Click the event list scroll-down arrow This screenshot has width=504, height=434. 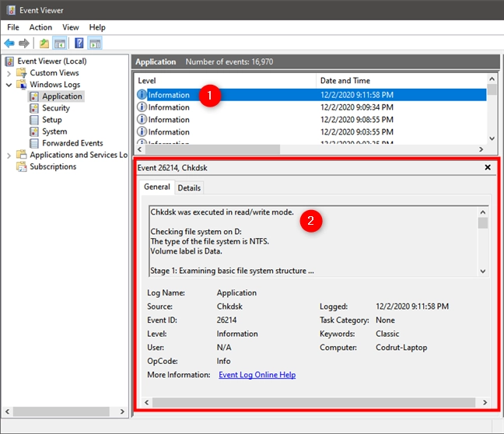point(492,138)
